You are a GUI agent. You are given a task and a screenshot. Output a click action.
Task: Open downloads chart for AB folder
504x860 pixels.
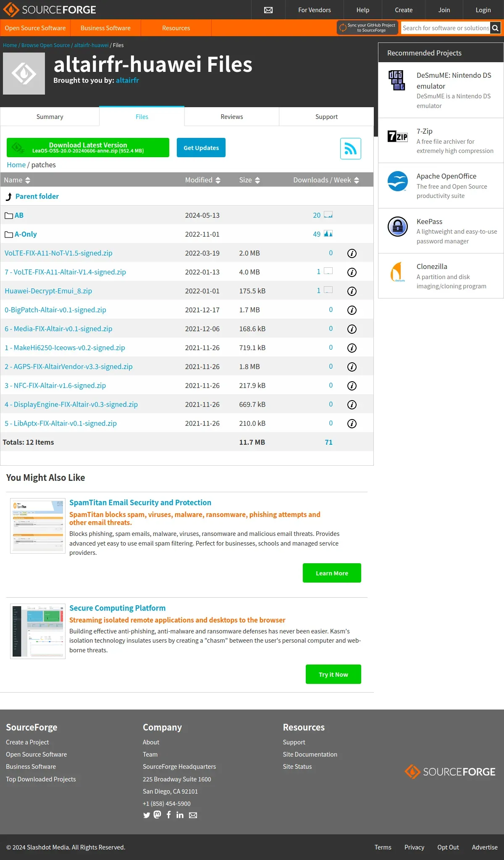328,215
